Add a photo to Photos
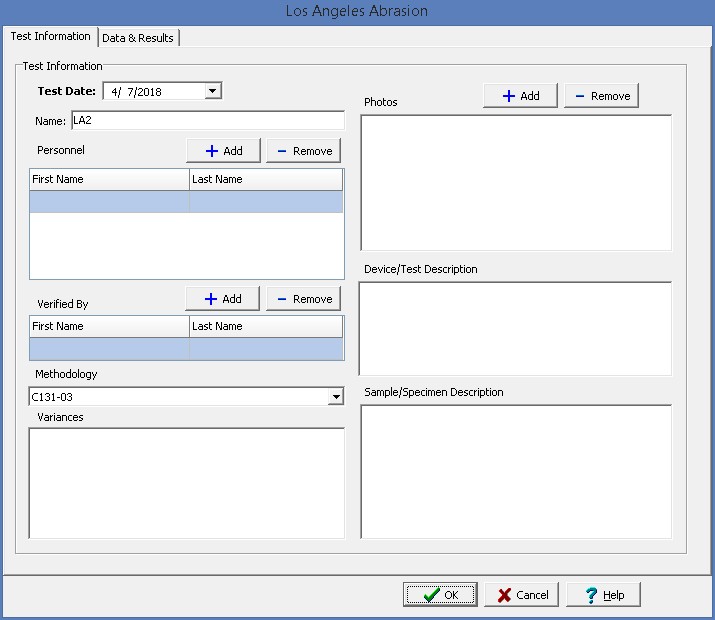This screenshot has height=620, width=715. coord(520,96)
